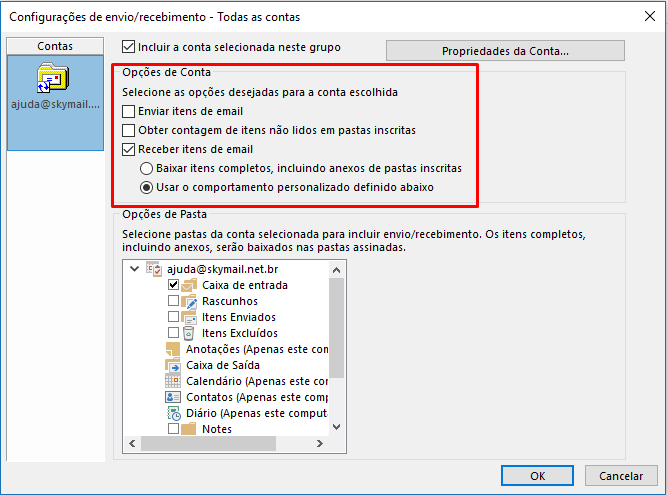Screen dimensions: 668x495
Task: Enable Enviar itens de email checkbox
Action: 128,112
